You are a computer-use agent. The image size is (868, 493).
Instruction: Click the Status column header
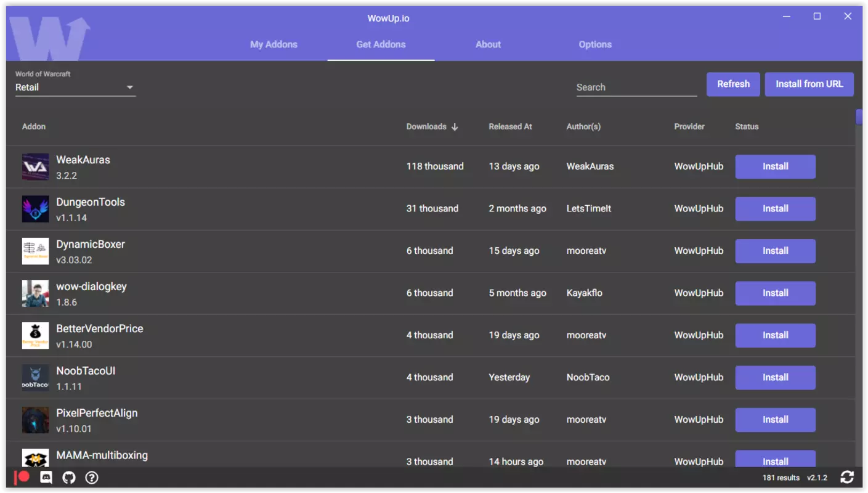[747, 127]
